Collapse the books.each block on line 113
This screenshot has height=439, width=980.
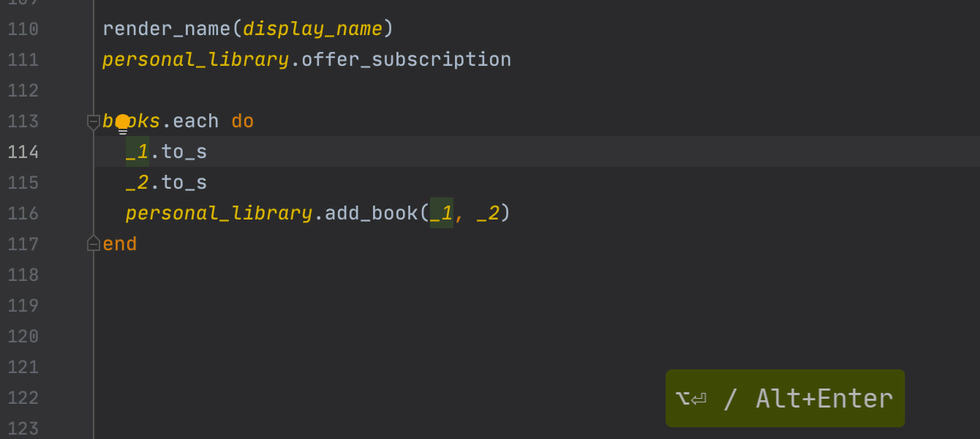click(x=94, y=121)
